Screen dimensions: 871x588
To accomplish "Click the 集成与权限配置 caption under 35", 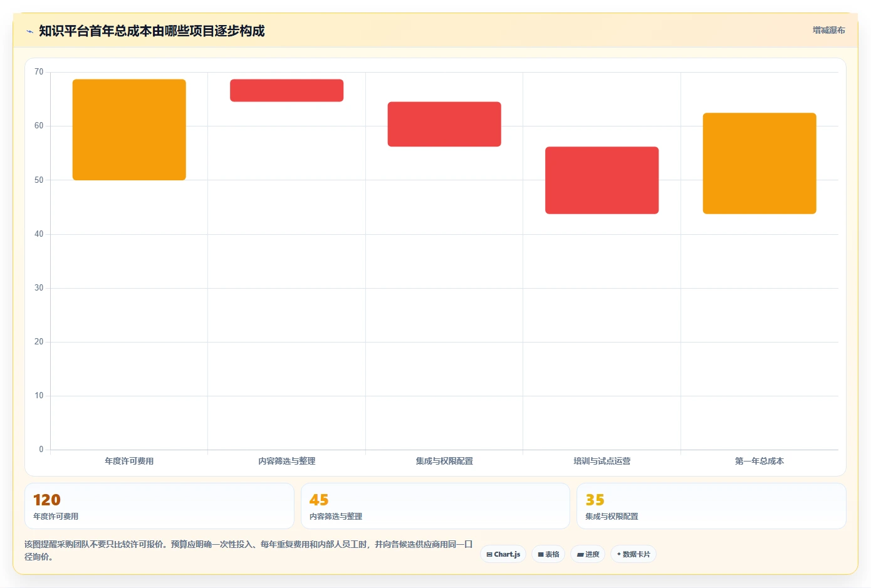I will click(612, 517).
